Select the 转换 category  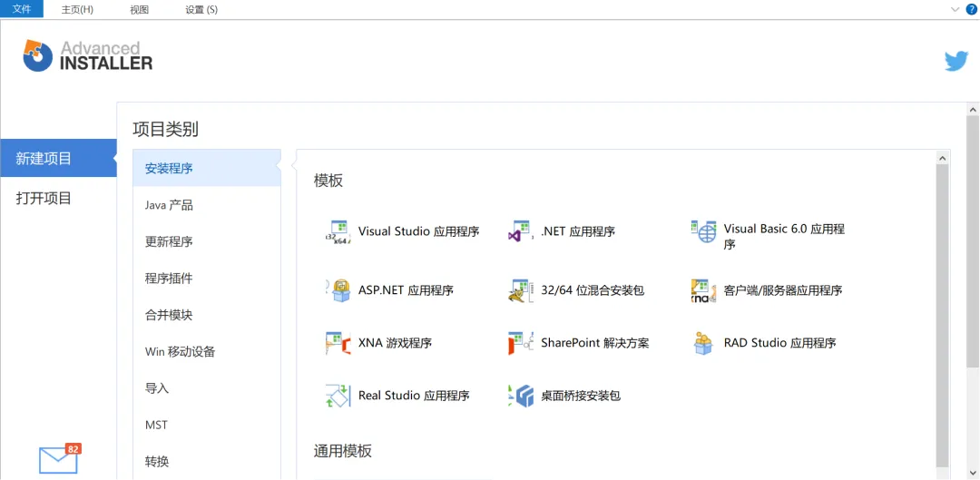[x=207, y=462]
